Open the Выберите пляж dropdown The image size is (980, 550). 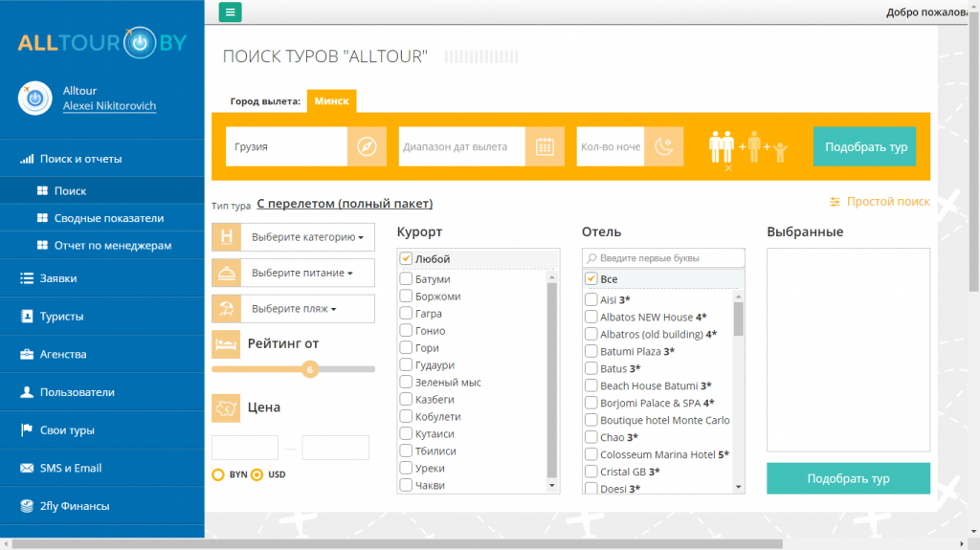click(307, 308)
